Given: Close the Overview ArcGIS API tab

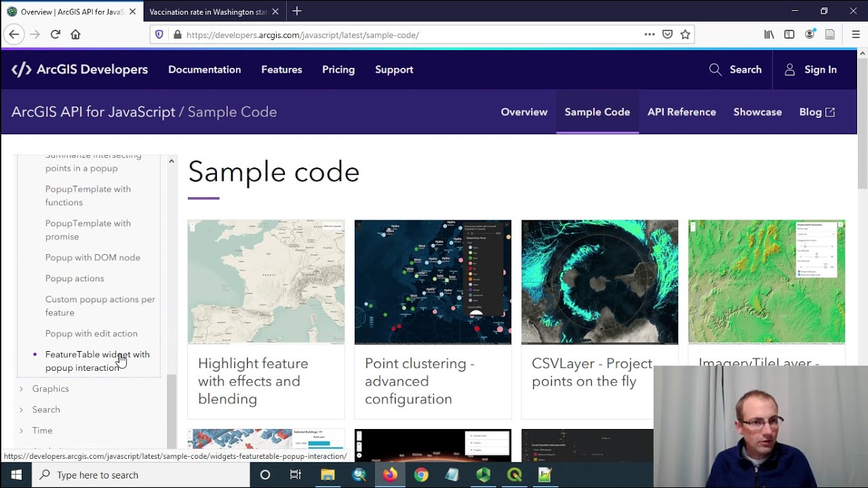Looking at the screenshot, I should click(x=132, y=12).
